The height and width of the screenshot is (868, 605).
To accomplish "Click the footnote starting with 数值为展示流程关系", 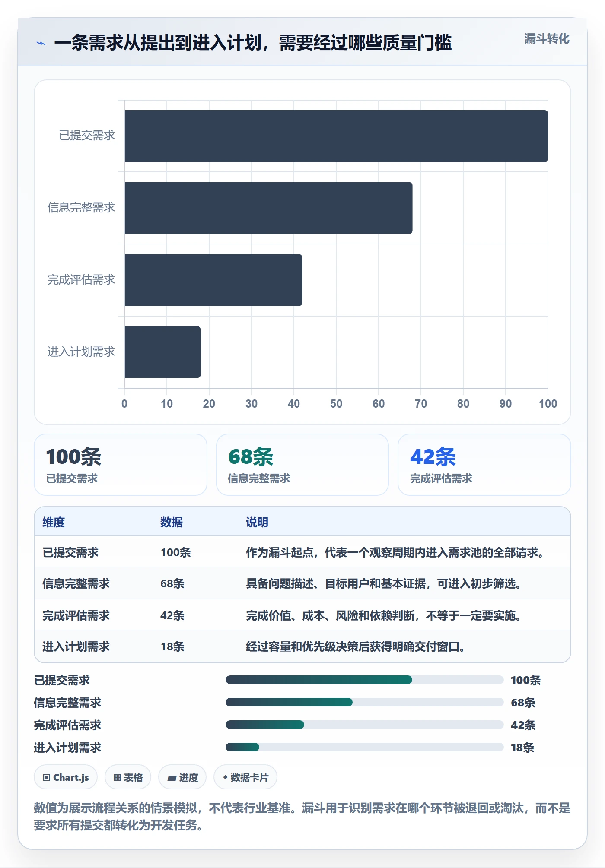I will (x=302, y=817).
